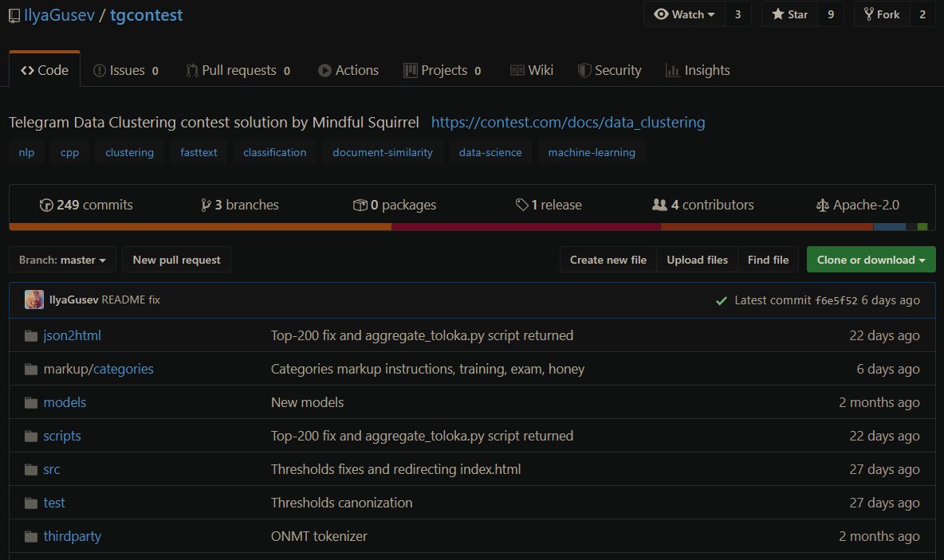
Task: Click the star icon in the Star button
Action: click(x=778, y=14)
